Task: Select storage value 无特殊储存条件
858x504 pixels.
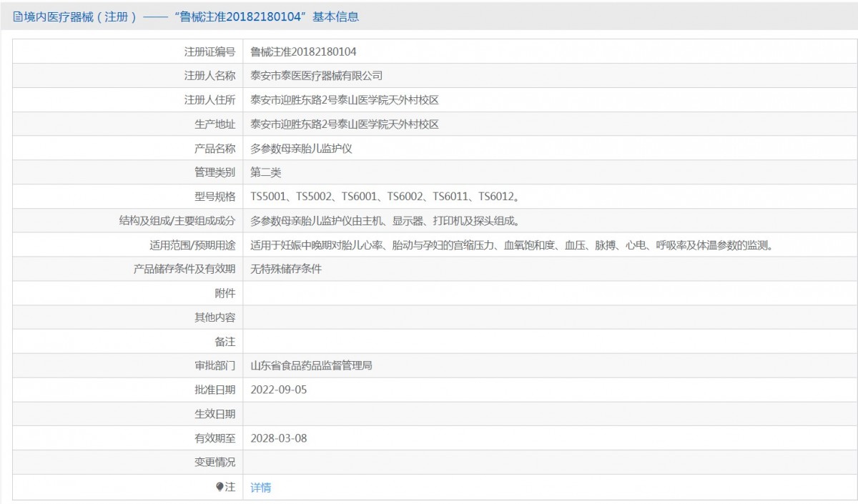Action: point(286,270)
